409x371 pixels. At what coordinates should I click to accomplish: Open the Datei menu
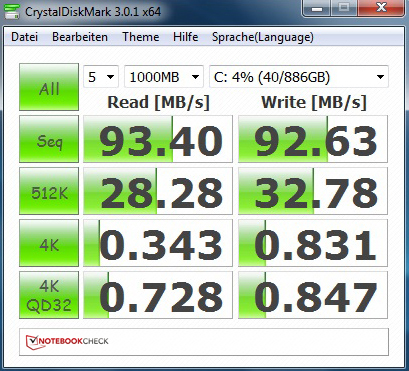[24, 37]
